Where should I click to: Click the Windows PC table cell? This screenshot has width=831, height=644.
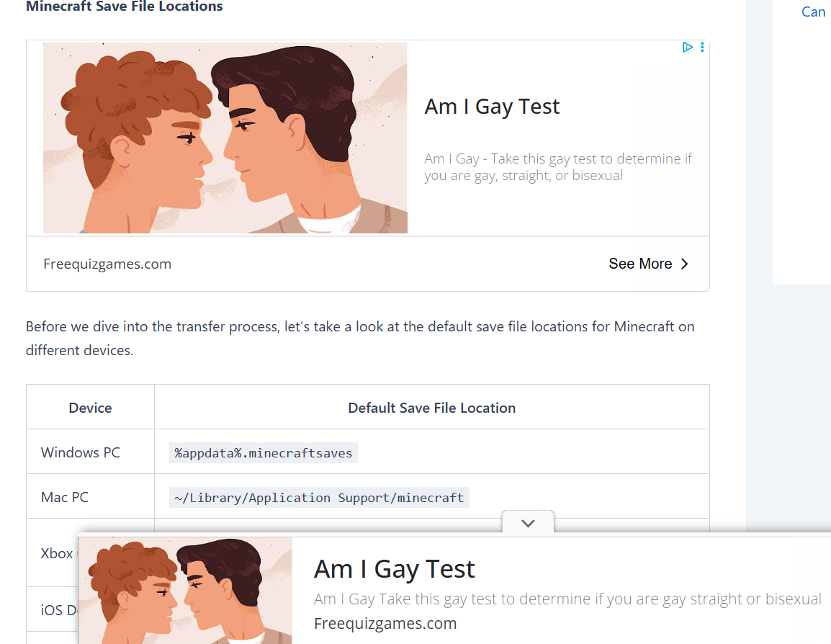coord(81,452)
